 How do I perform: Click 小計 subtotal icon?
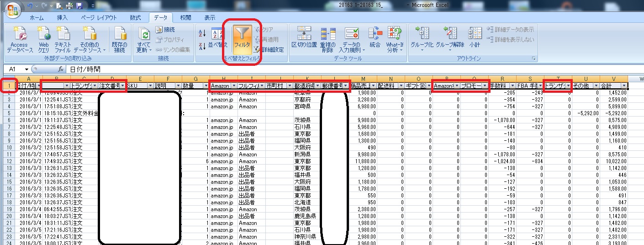pos(475,34)
